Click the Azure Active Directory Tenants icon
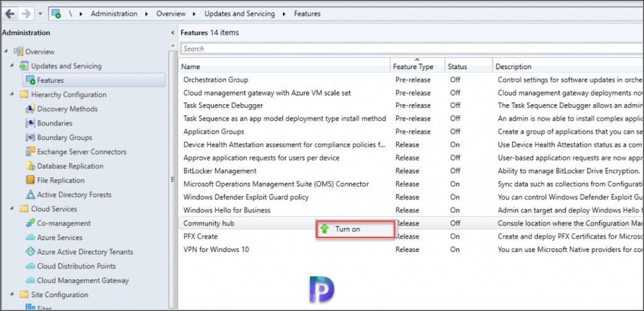 point(30,251)
